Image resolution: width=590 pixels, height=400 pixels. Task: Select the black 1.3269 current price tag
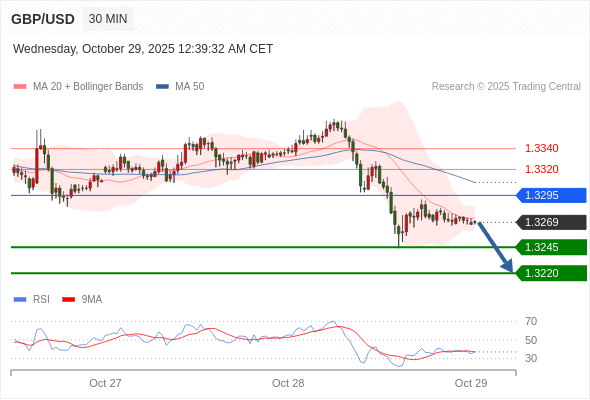point(552,222)
